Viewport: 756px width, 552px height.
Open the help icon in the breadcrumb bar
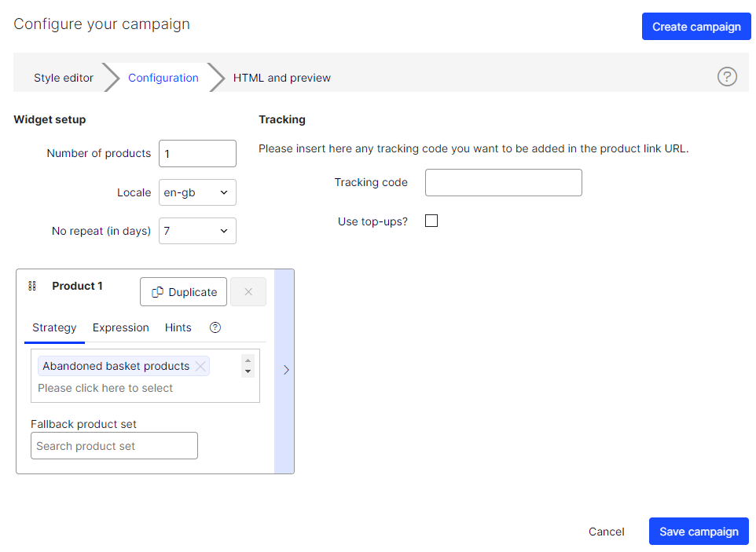[x=727, y=77]
